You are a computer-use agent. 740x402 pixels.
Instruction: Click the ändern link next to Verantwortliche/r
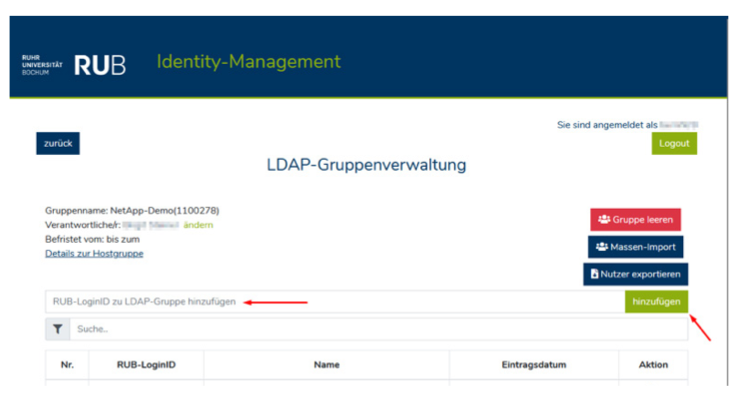coord(198,225)
